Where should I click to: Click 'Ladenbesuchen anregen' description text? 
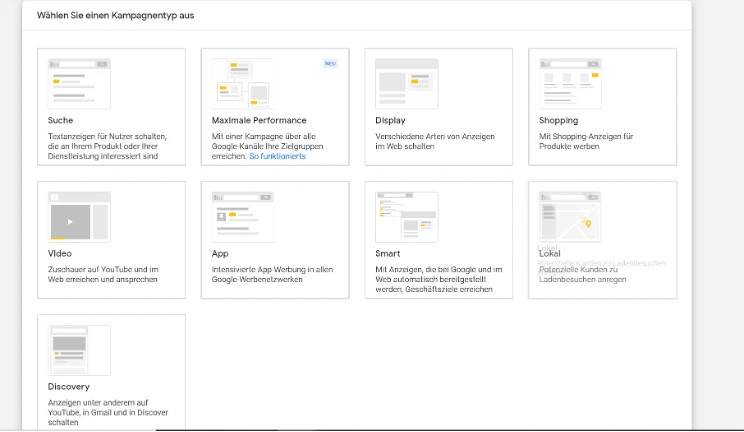click(582, 280)
